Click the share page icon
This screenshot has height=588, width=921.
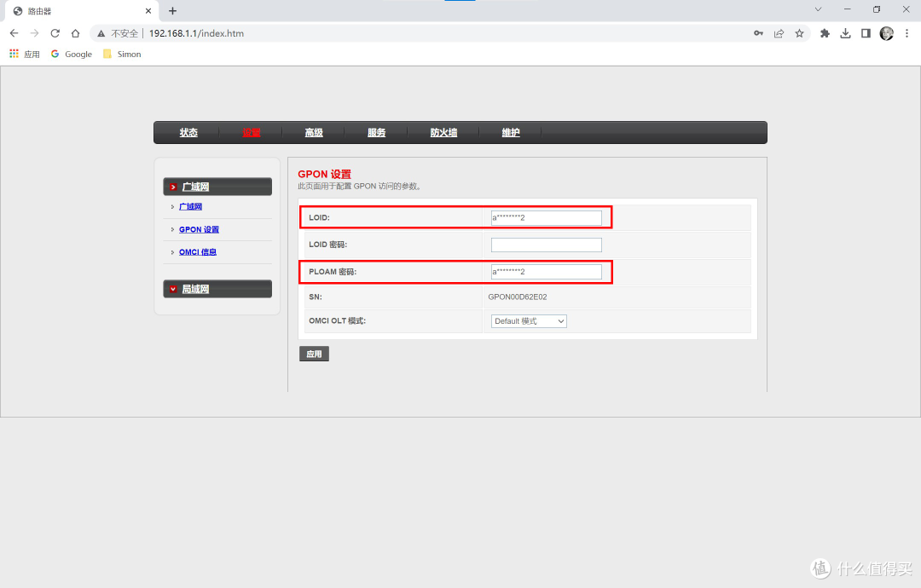(x=779, y=33)
